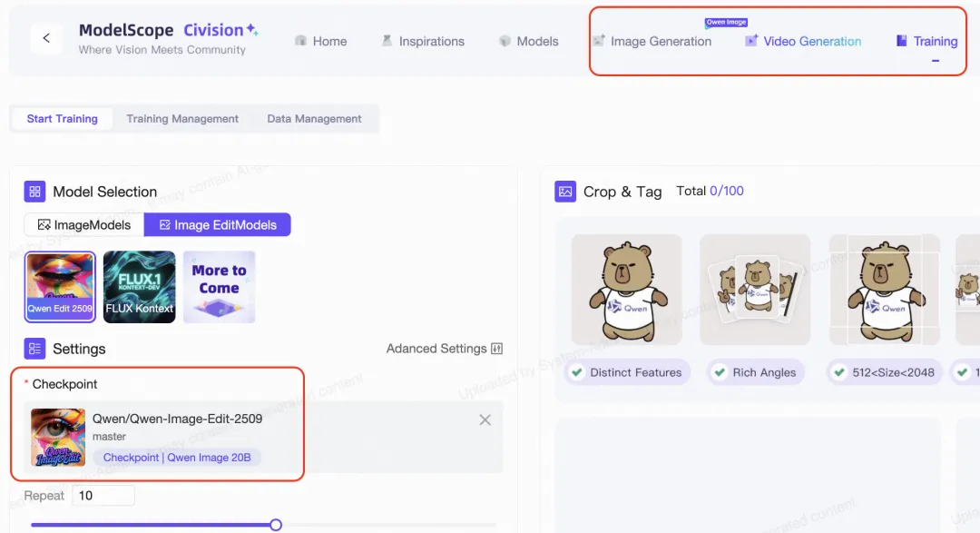This screenshot has width=980, height=533.
Task: Choose the Image EditModels option
Action: point(218,224)
